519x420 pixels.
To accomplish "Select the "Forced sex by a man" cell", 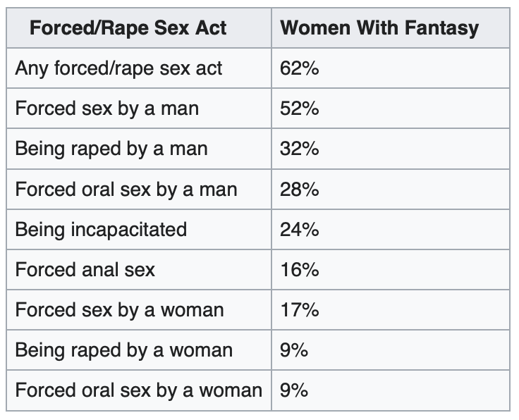I will [106, 109].
